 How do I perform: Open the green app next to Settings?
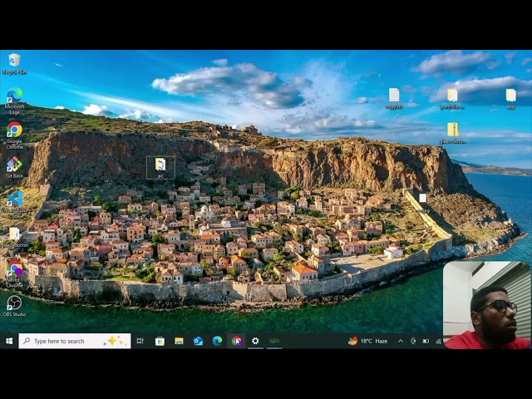coord(274,341)
